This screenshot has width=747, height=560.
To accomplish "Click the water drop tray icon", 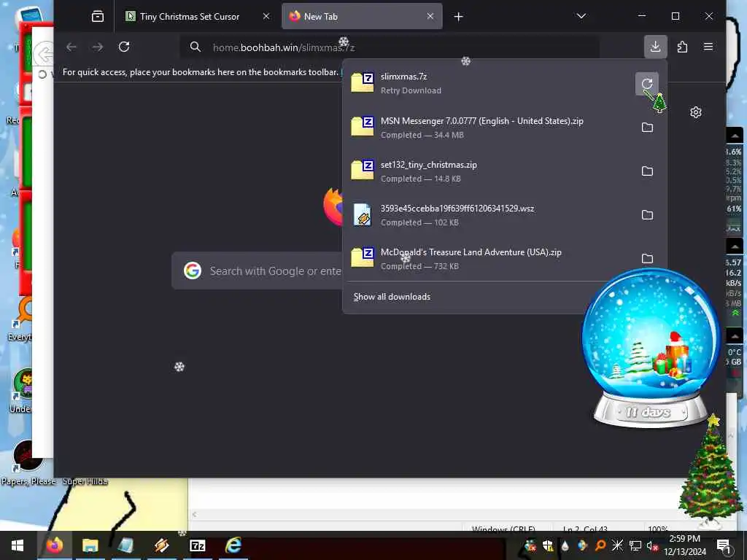I will 565,545.
